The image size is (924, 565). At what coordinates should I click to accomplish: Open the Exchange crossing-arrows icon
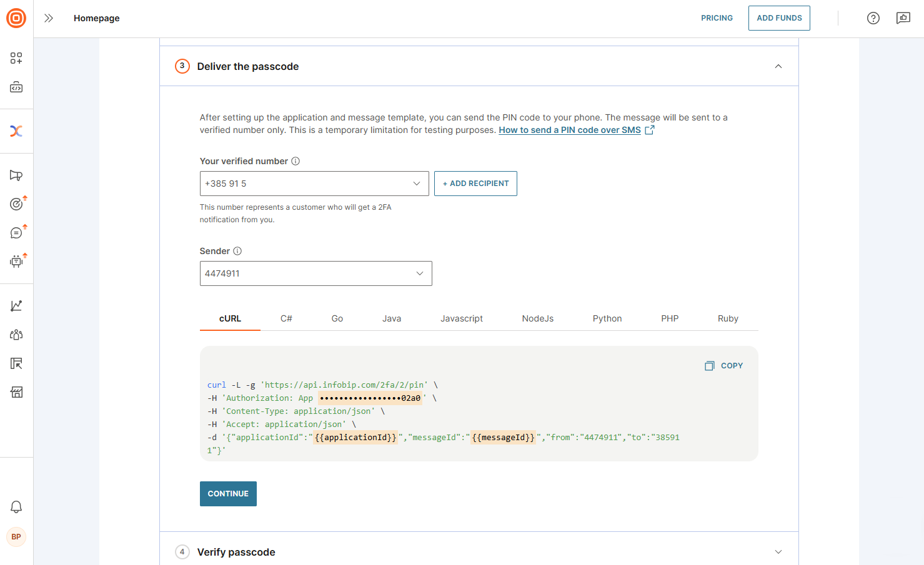[16, 131]
